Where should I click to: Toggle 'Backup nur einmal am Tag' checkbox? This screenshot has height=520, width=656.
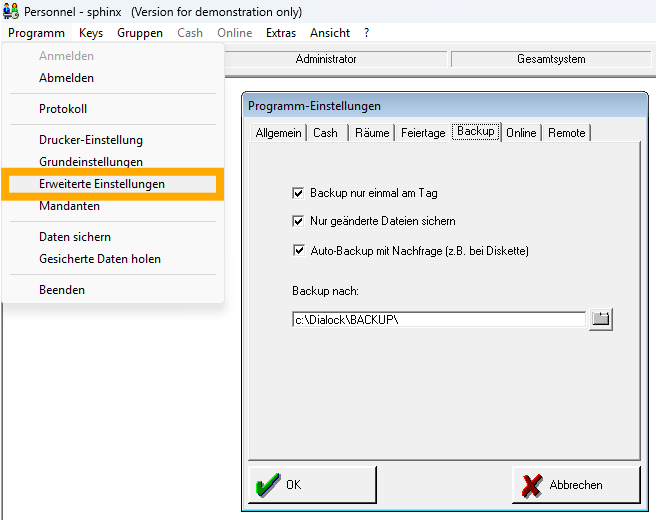[298, 193]
